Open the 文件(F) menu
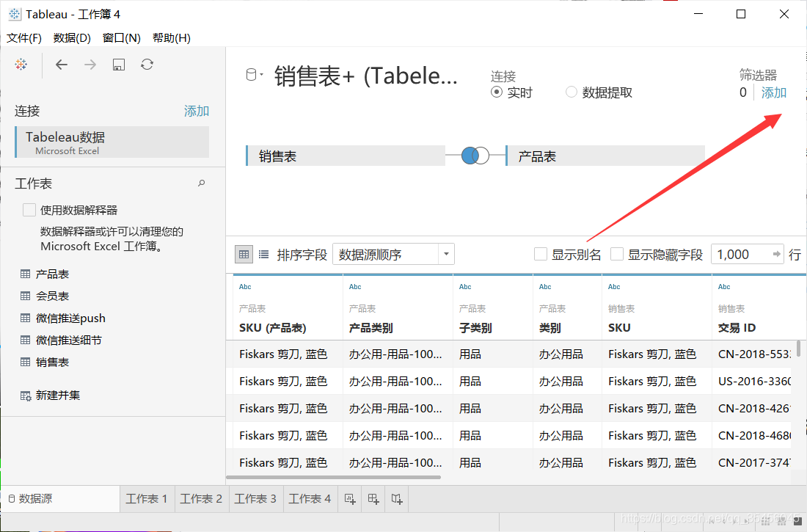The width and height of the screenshot is (807, 532). [23, 37]
